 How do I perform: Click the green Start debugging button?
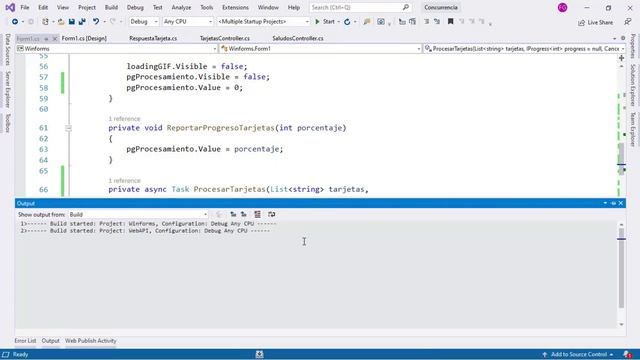pyautogui.click(x=324, y=22)
